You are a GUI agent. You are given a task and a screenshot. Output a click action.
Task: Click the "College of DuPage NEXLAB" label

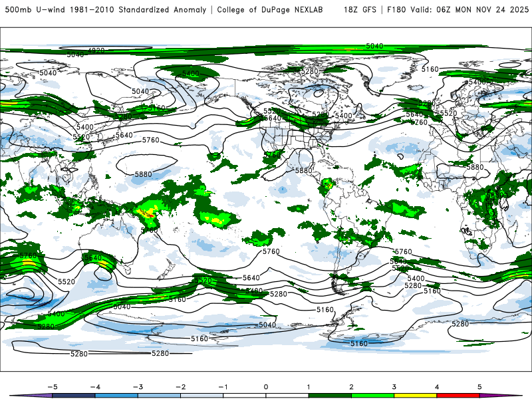click(270, 10)
